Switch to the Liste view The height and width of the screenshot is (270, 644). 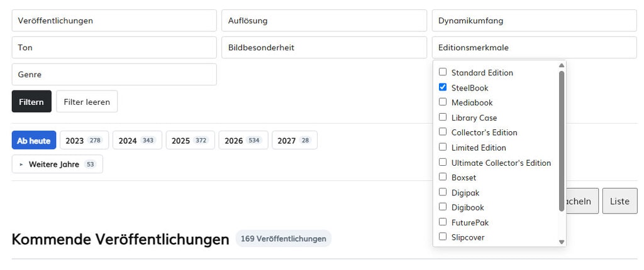click(619, 201)
